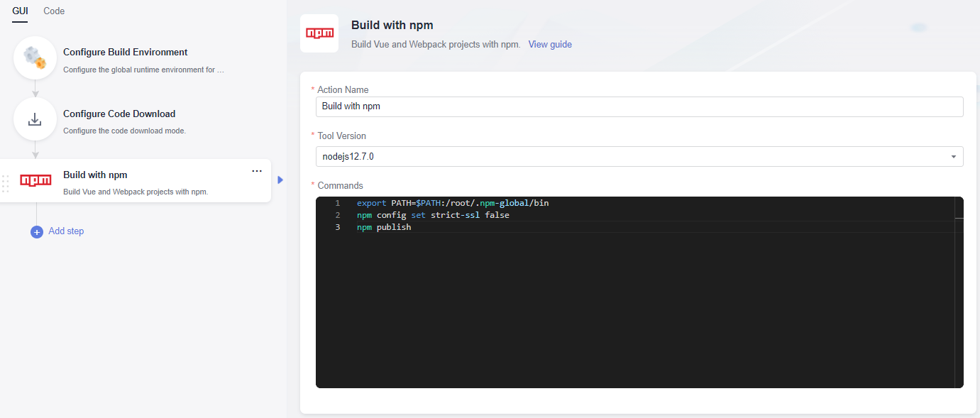Switch to the Code tab
This screenshot has width=980, height=418.
(54, 11)
